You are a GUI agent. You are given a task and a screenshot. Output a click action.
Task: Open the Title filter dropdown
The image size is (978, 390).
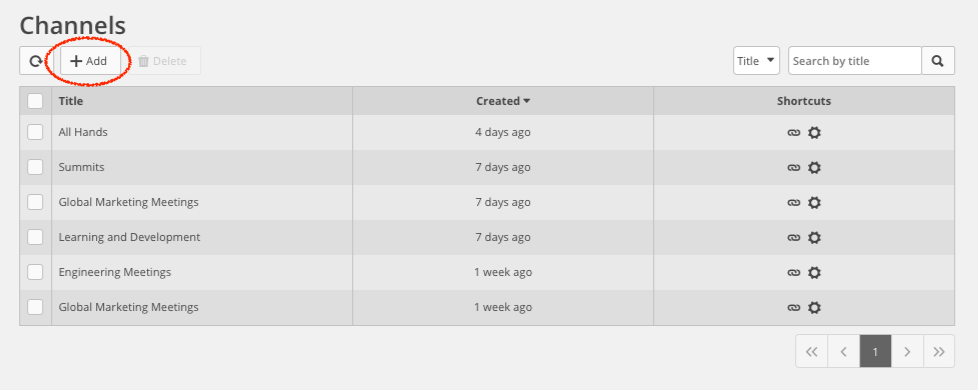click(x=756, y=61)
